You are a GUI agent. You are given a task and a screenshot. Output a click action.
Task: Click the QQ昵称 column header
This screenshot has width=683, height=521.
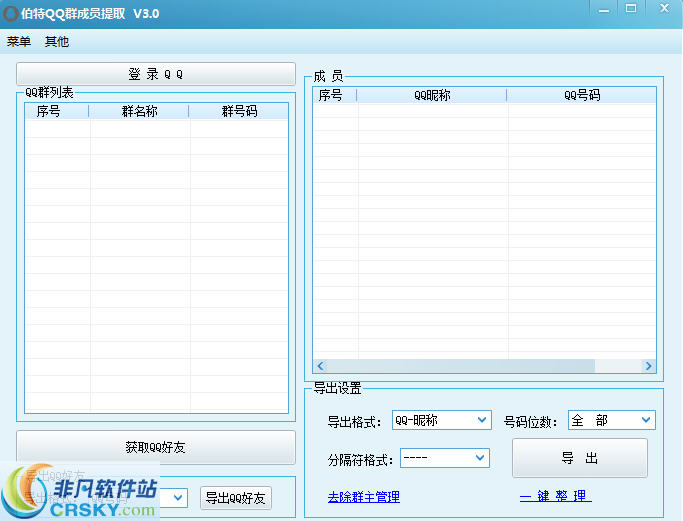click(x=432, y=95)
